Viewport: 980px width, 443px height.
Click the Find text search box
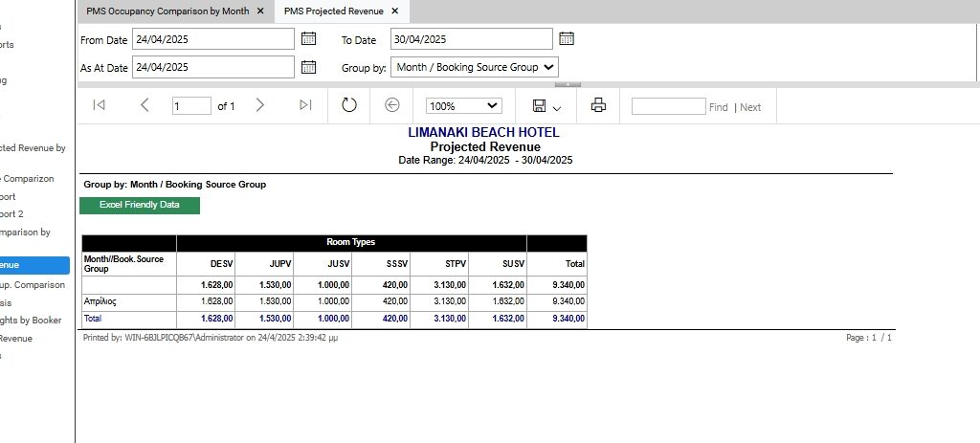click(669, 106)
